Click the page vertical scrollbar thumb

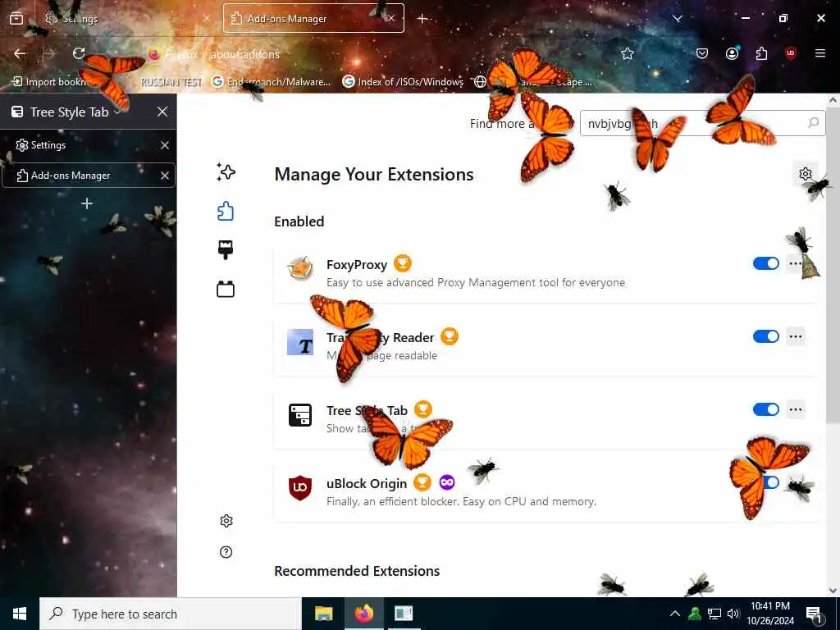tap(833, 267)
